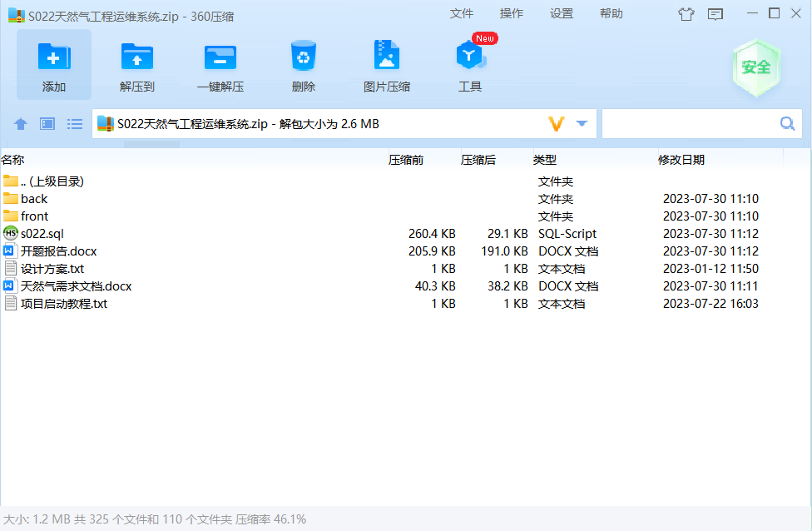
Task: Select the 设计方案.txt file name
Action: [x=52, y=269]
